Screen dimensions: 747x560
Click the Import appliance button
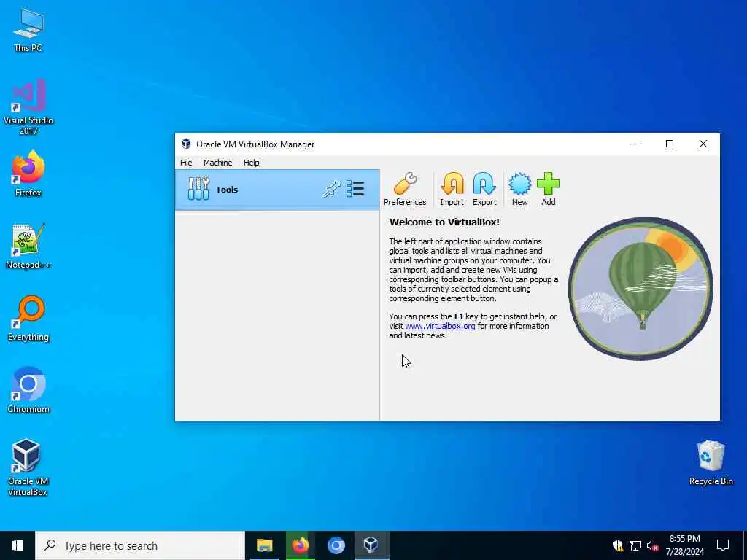pos(452,189)
